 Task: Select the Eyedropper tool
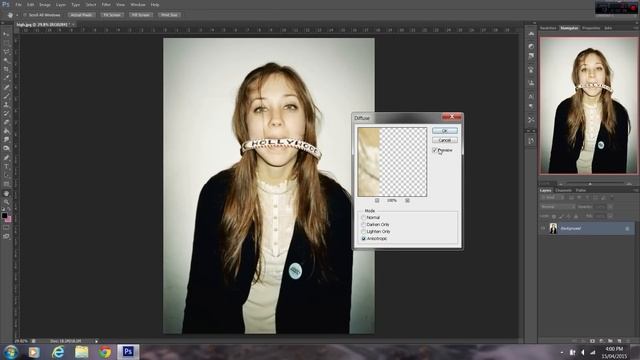point(6,78)
